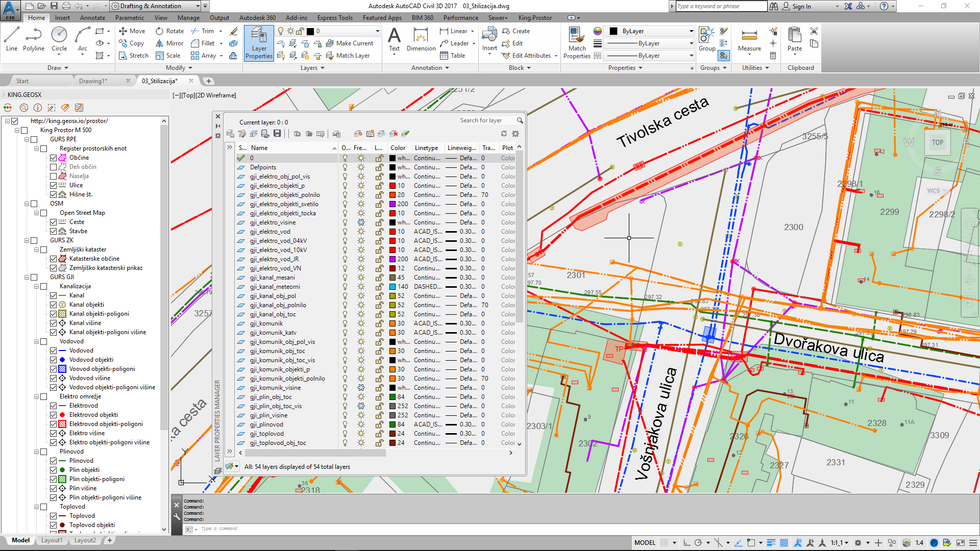
Task: Click the Rotate tool
Action: (x=170, y=31)
